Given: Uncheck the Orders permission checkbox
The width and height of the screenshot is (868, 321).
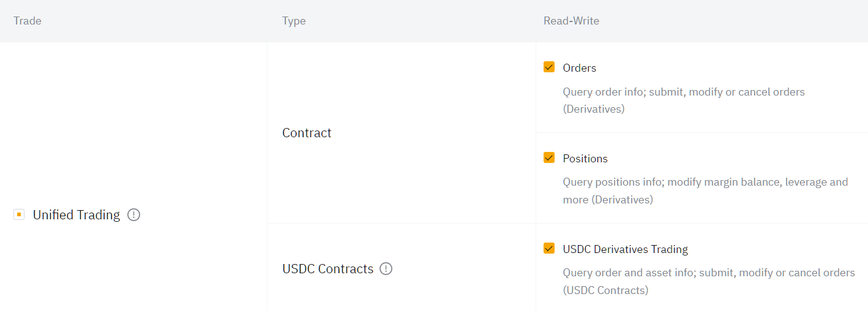Looking at the screenshot, I should 549,67.
